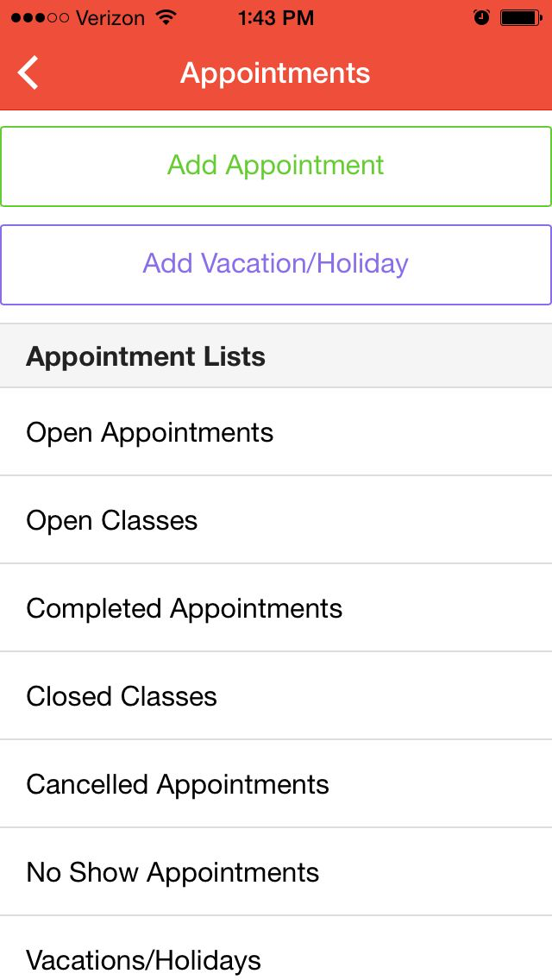Tap the Appointment Lists section header
Viewport: 552px width, 980px height.
click(146, 356)
